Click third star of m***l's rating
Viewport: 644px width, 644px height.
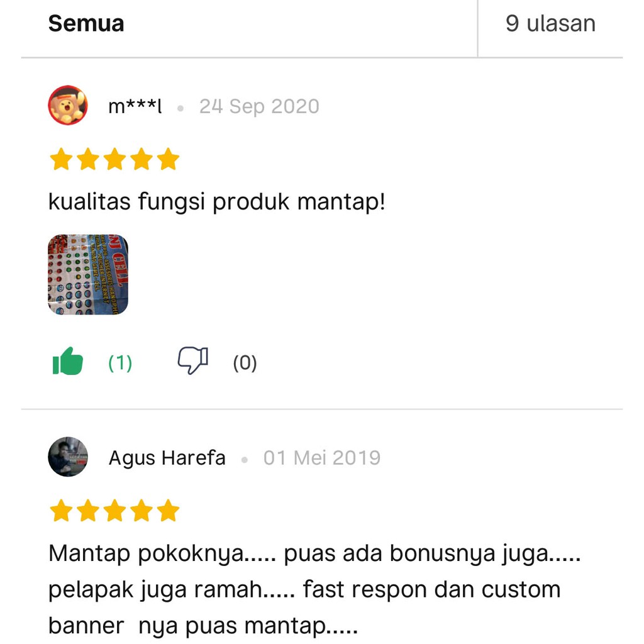[114, 159]
